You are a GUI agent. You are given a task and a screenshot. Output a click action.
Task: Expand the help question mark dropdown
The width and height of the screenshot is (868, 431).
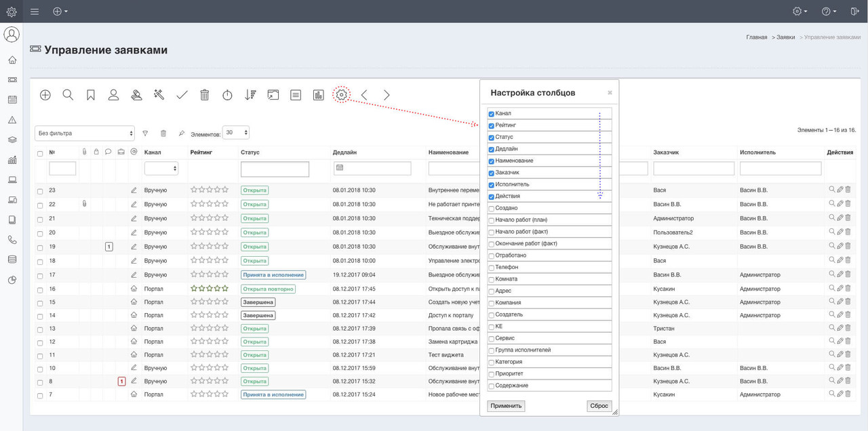(829, 12)
